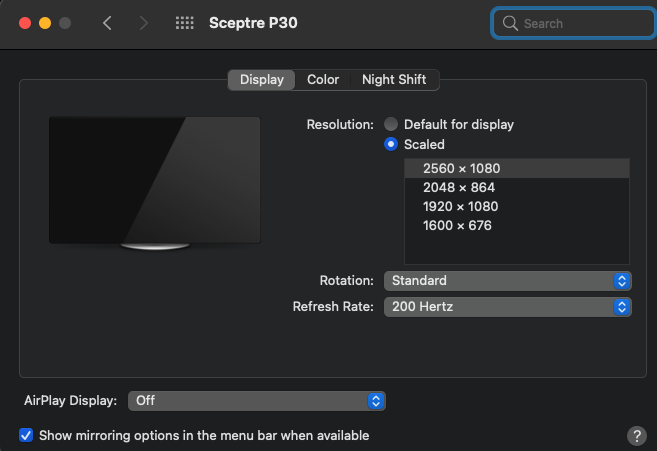Screen dimensions: 657x451
Task: Switch to the Night Shift tab
Action: click(396, 80)
